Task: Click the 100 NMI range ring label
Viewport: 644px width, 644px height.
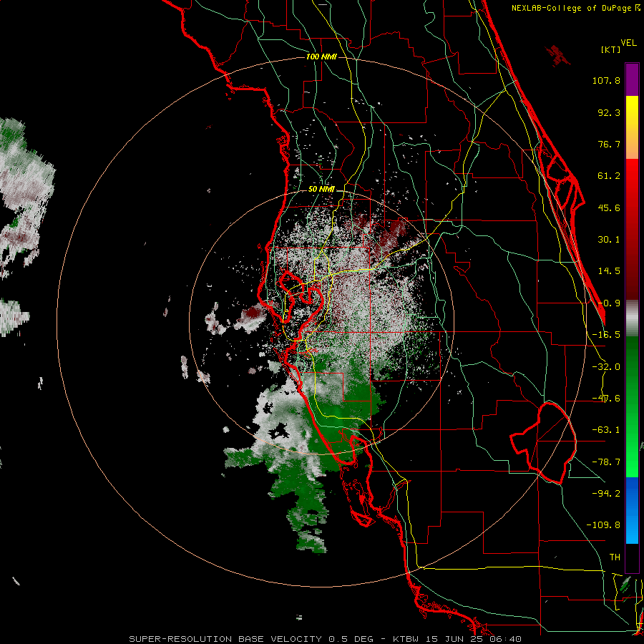Action: pyautogui.click(x=321, y=57)
